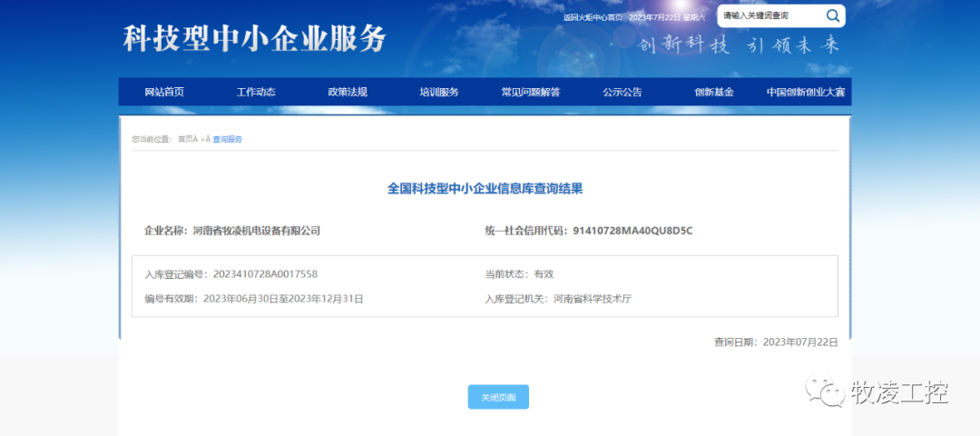This screenshot has width=980, height=436.
Task: Click the magnifying glass search icon
Action: [x=832, y=15]
